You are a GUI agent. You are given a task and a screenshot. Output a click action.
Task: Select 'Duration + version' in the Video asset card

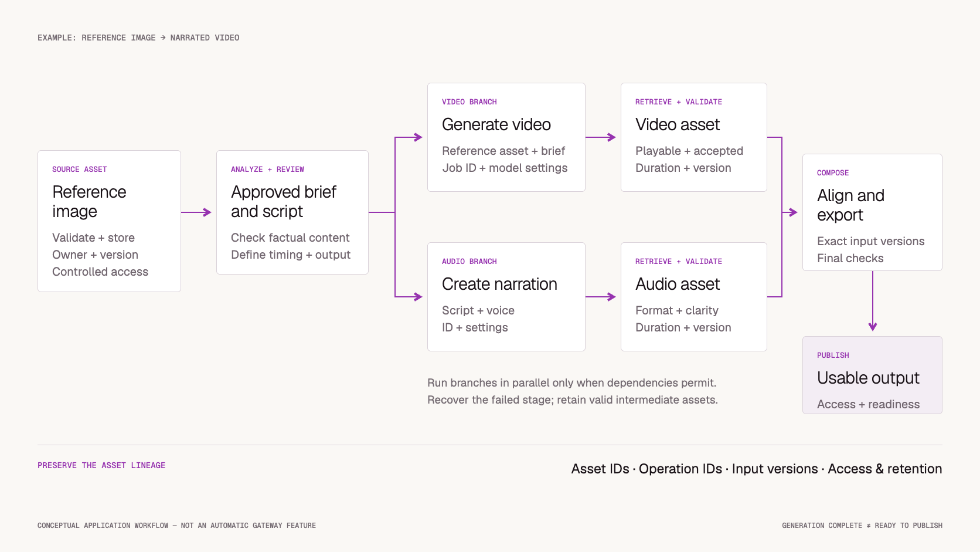(683, 168)
